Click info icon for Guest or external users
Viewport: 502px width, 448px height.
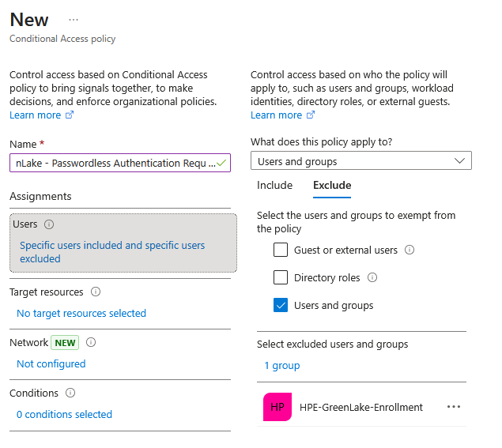(x=410, y=250)
